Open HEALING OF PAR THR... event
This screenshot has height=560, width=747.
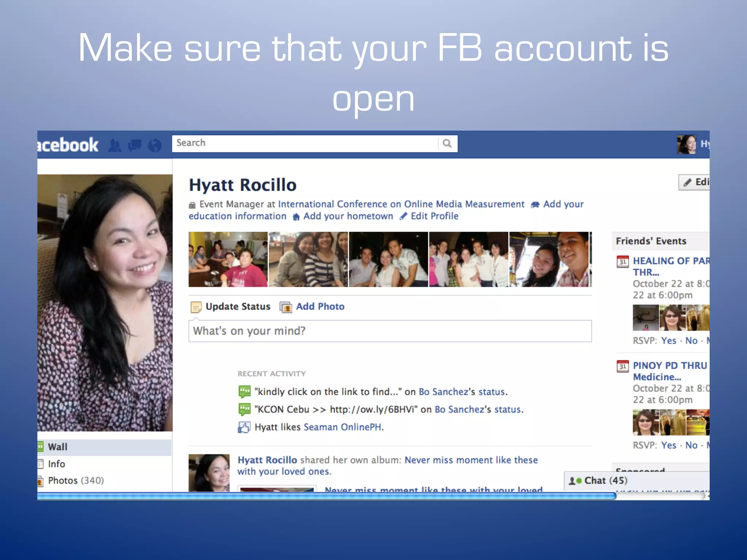[x=671, y=267]
